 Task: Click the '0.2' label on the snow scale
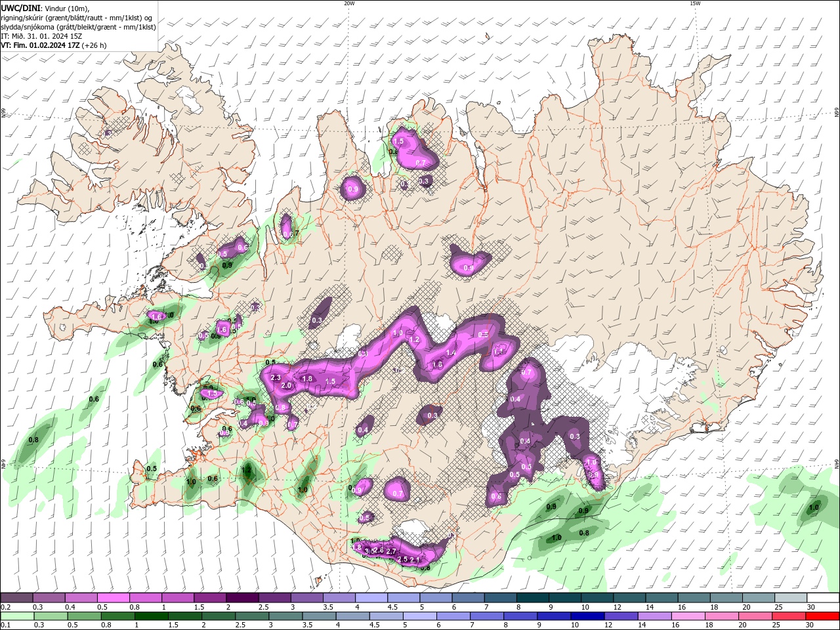point(6,607)
